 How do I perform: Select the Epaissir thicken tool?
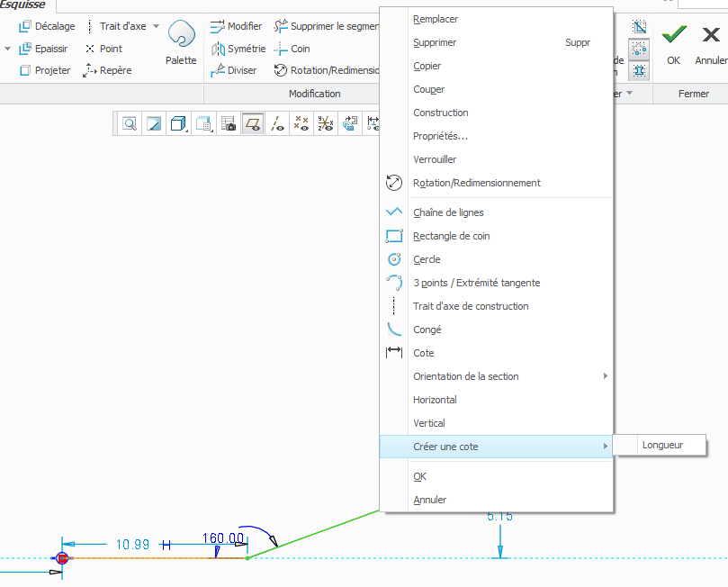tap(43, 49)
